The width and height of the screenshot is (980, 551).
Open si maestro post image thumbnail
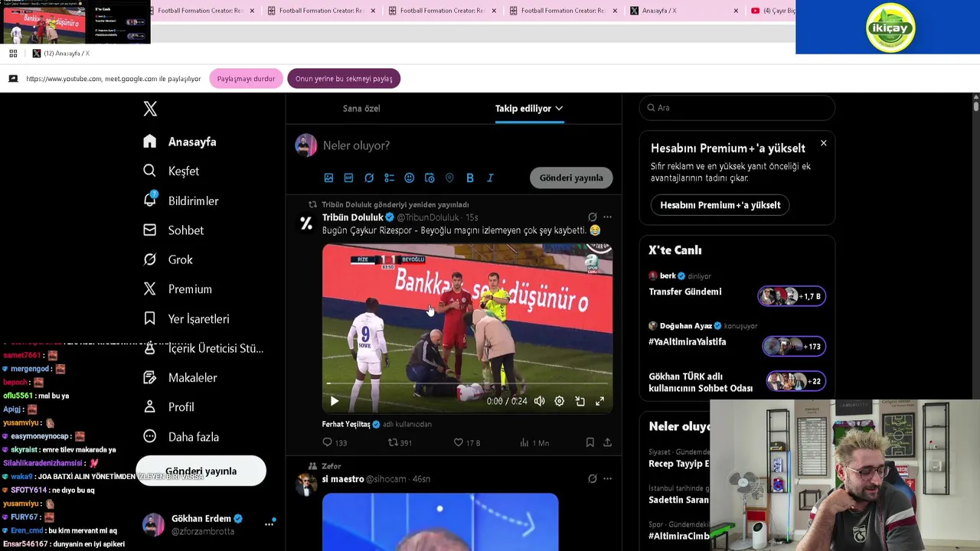click(440, 521)
